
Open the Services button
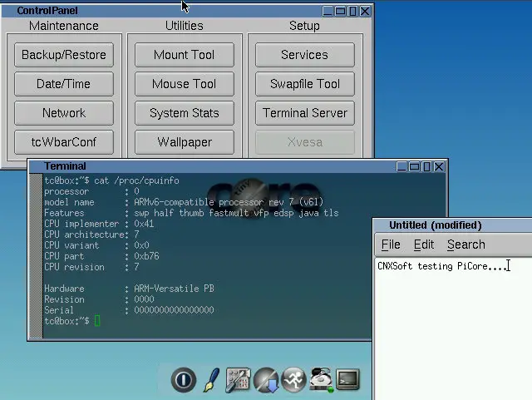[x=305, y=55]
